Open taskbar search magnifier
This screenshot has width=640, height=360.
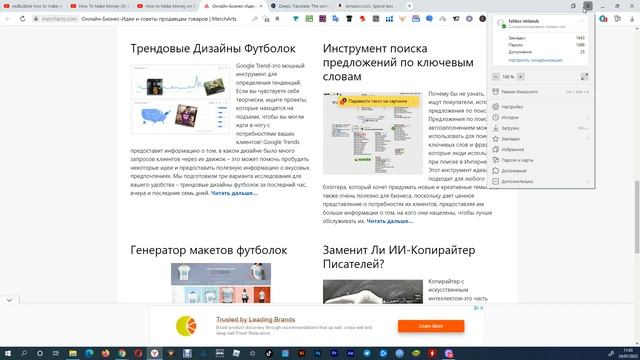coord(24,353)
